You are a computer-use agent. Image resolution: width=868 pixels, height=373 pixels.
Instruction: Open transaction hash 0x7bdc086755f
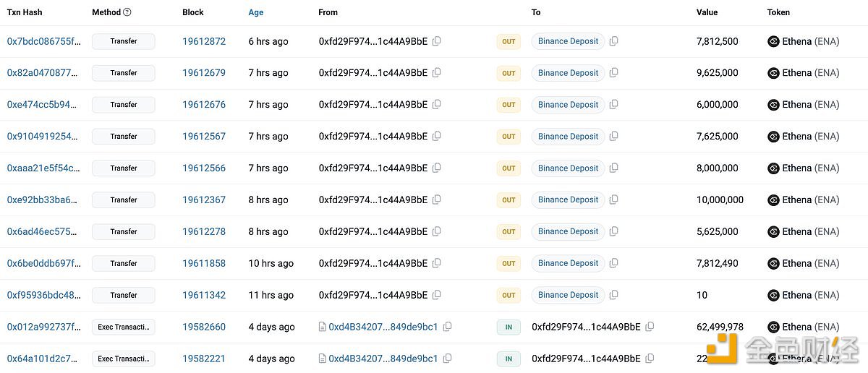pos(44,41)
